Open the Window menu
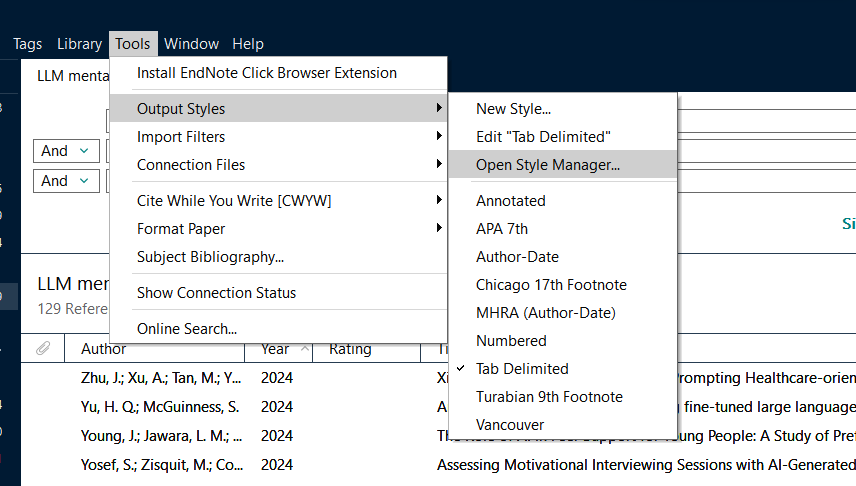This screenshot has height=486, width=856. 191,44
